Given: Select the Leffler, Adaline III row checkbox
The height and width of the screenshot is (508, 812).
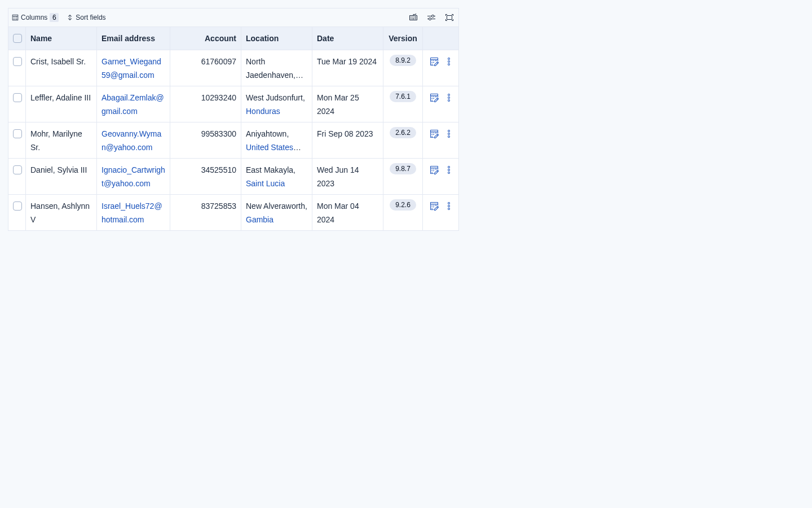Looking at the screenshot, I should tap(17, 98).
